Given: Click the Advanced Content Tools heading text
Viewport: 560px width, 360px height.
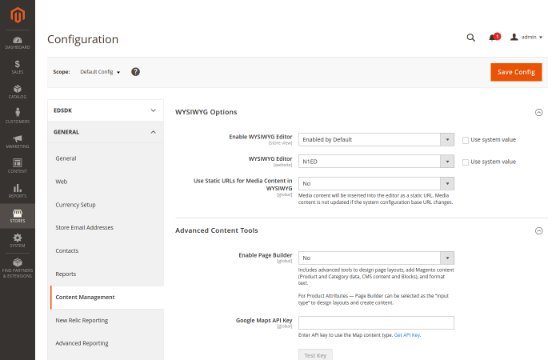Looking at the screenshot, I should [x=216, y=231].
